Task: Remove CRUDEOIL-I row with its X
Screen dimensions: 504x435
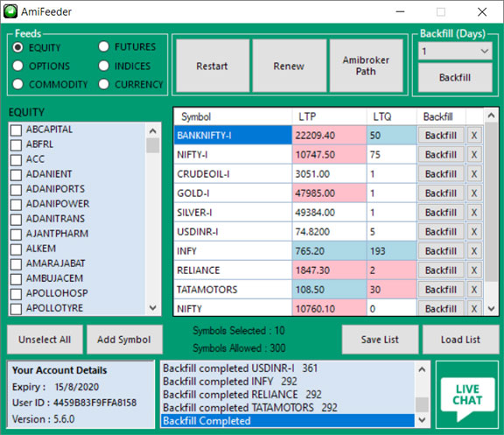Action: tap(474, 174)
